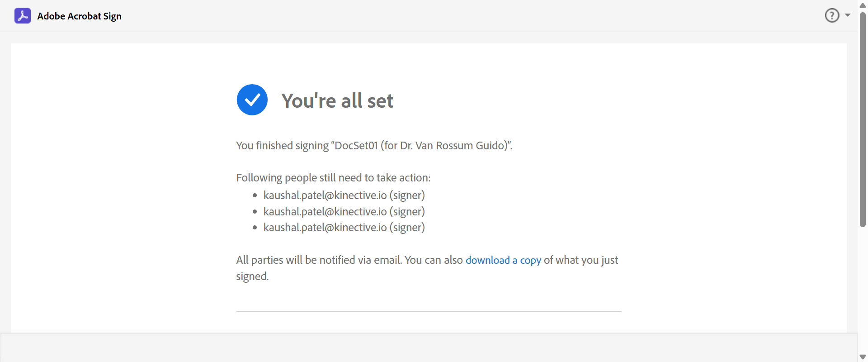The image size is (868, 362).
Task: Open the help question mark icon
Action: click(x=832, y=15)
